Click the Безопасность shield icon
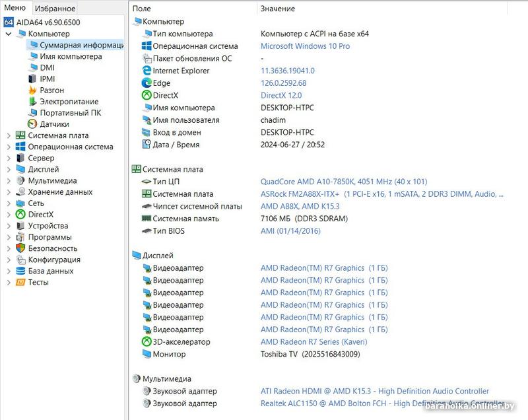The image size is (528, 420). tap(20, 248)
